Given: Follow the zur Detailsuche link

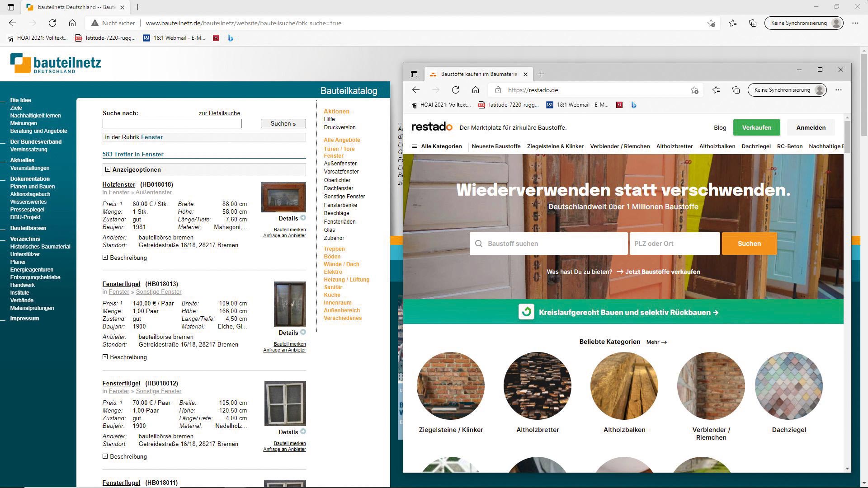Looking at the screenshot, I should 219,113.
